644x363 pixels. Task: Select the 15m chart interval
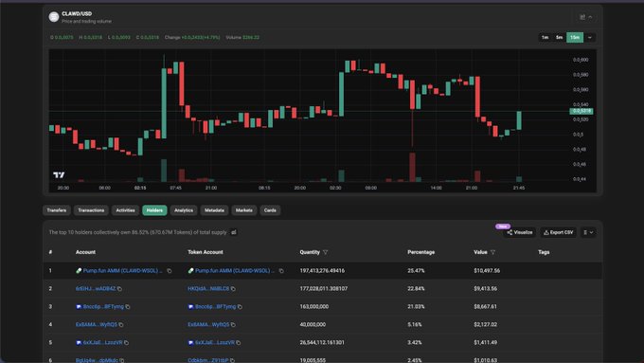pos(575,37)
